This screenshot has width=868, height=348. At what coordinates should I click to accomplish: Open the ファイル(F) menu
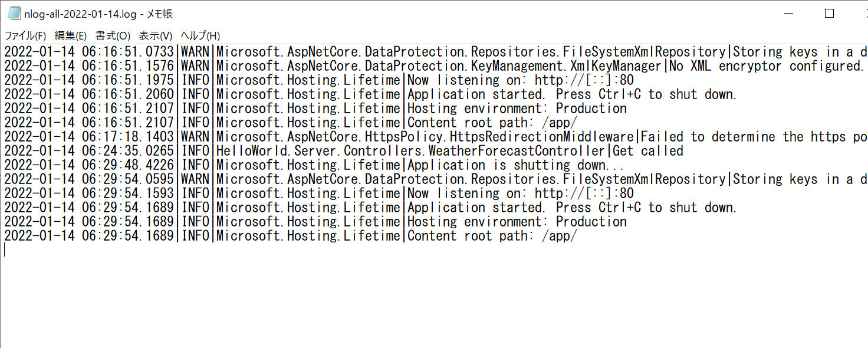click(x=25, y=35)
